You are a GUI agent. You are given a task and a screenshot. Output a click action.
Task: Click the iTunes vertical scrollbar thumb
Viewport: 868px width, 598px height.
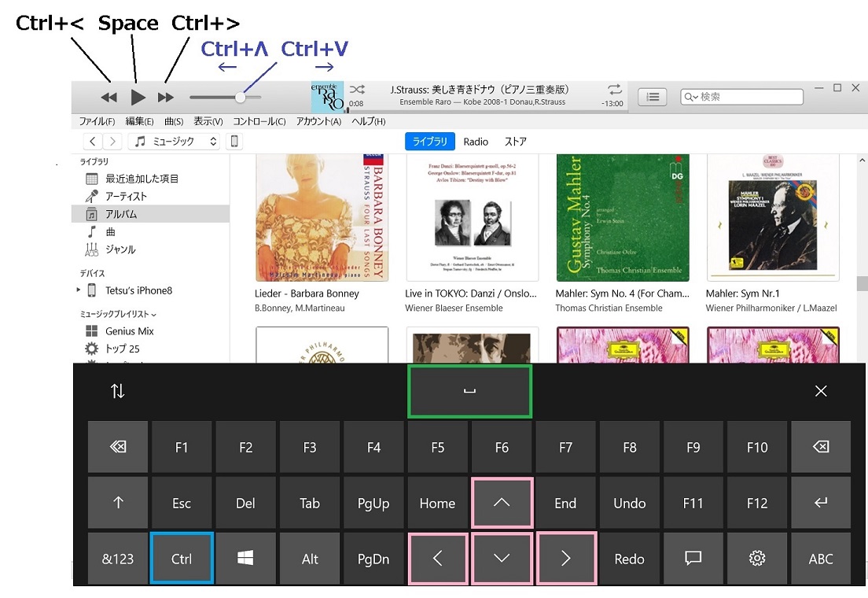[862, 283]
